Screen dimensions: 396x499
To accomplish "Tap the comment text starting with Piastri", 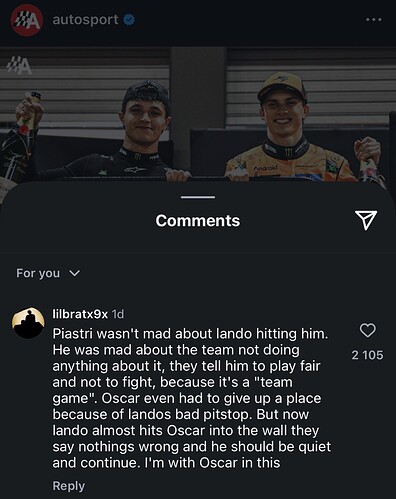I will [192, 398].
